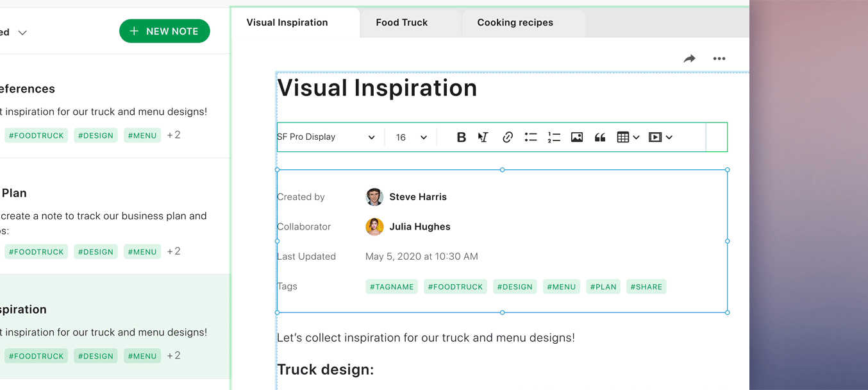
Task: Switch to the Food Truck tab
Action: 402,22
